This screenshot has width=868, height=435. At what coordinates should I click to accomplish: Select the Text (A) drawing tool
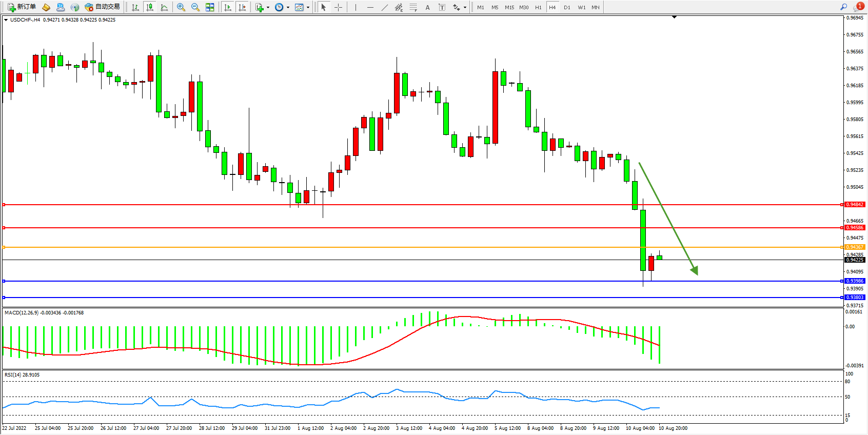(x=427, y=7)
